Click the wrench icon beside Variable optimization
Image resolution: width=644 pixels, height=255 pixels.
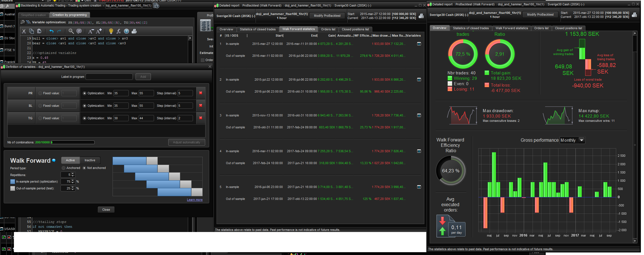[x=23, y=22]
